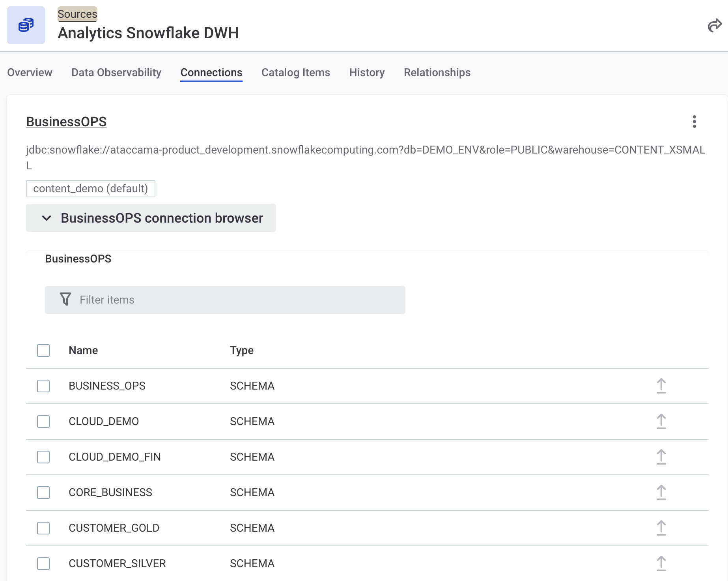Open the BusinessOPS three-dot options menu

click(694, 122)
